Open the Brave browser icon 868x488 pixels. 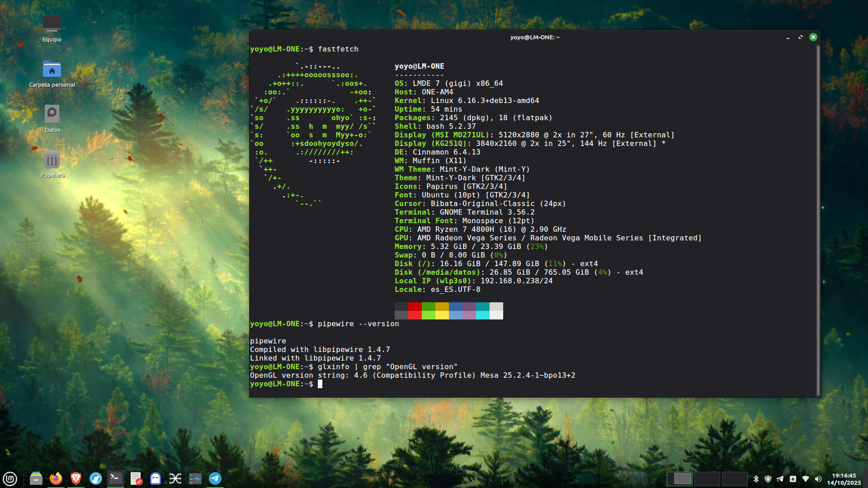[76, 479]
